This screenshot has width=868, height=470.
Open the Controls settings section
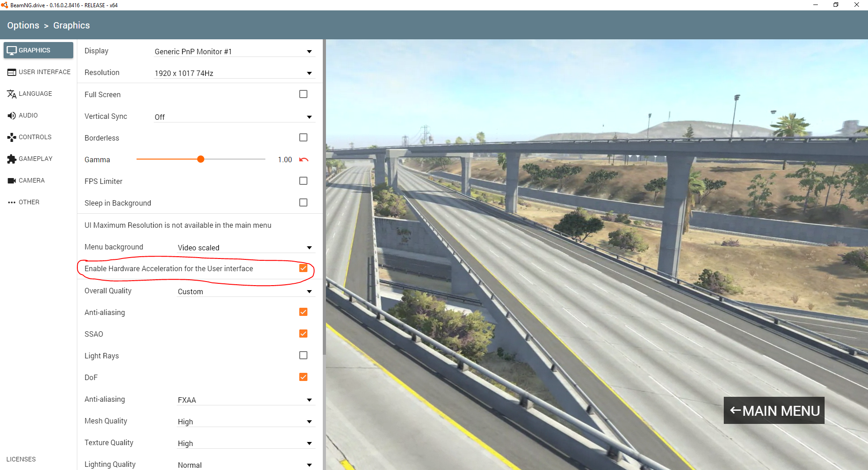click(x=38, y=137)
